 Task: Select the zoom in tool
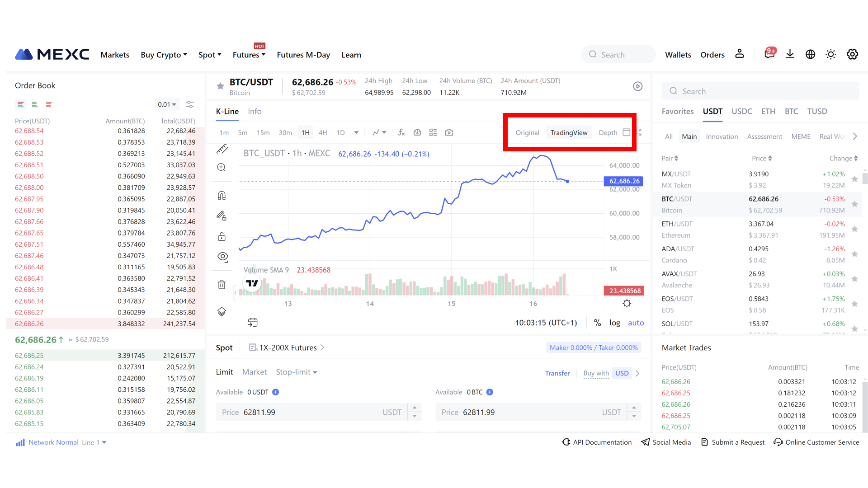point(222,167)
